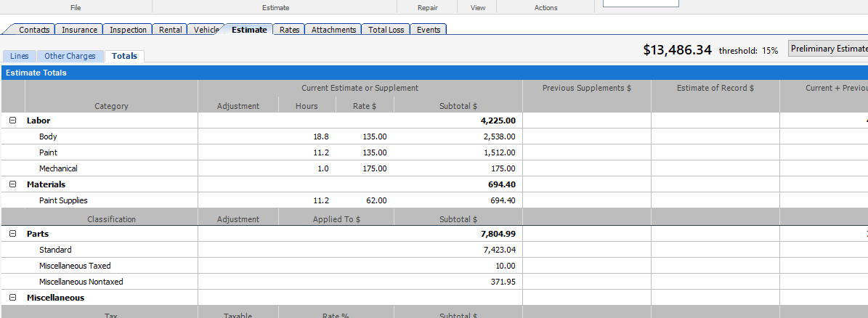The height and width of the screenshot is (318, 868).
Task: Click the Body subtotal 2,538.00
Action: 499,136
